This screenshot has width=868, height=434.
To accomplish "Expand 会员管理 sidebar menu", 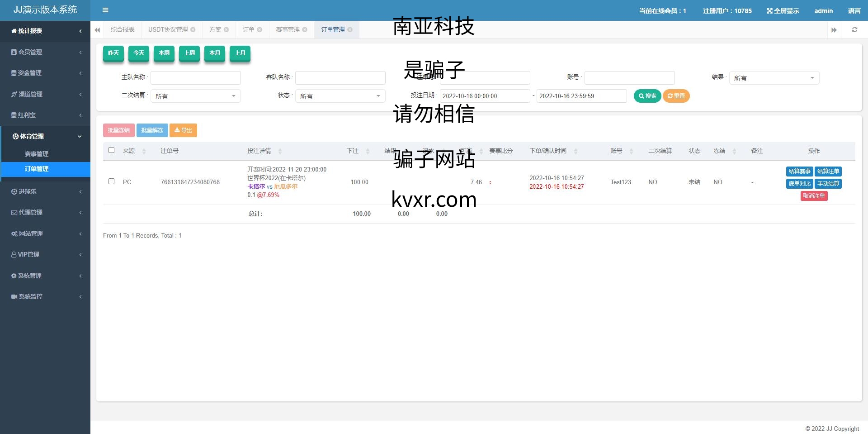I will 45,52.
